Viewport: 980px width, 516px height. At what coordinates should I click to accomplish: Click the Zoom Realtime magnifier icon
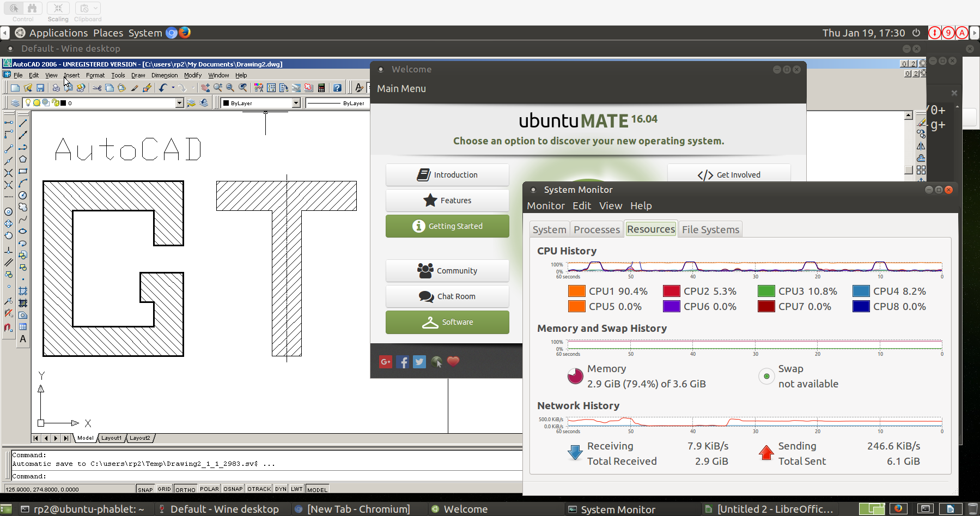(218, 88)
